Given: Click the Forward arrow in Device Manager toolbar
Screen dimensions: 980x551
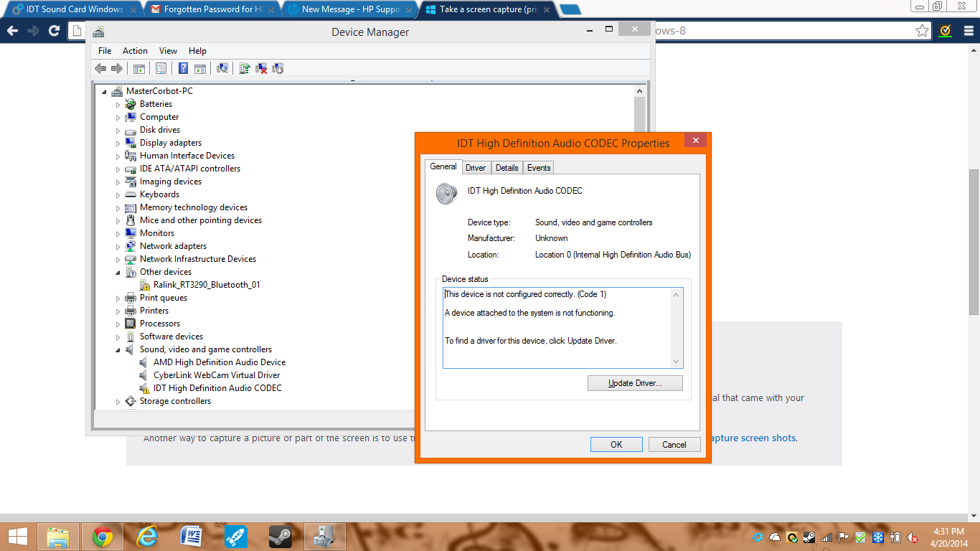Looking at the screenshot, I should pos(116,68).
